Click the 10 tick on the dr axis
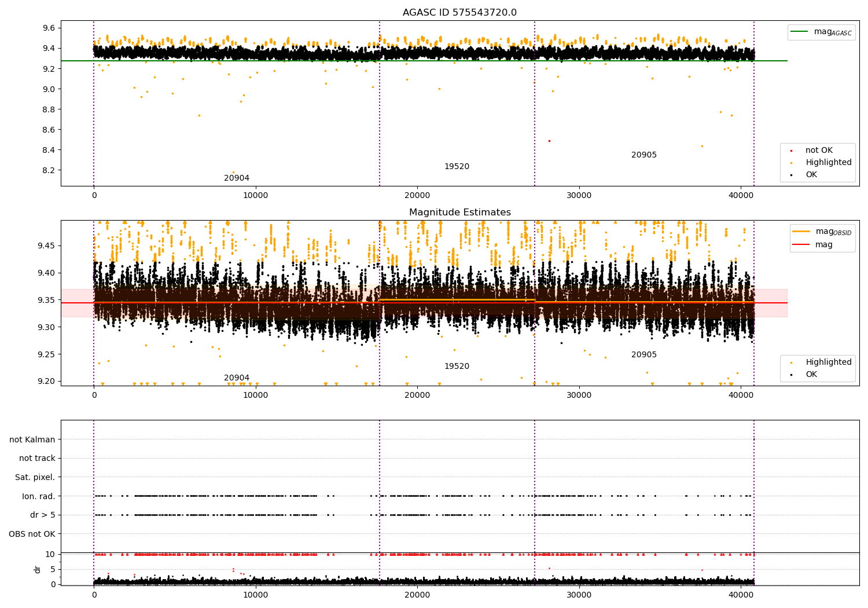868x608 pixels. point(51,555)
